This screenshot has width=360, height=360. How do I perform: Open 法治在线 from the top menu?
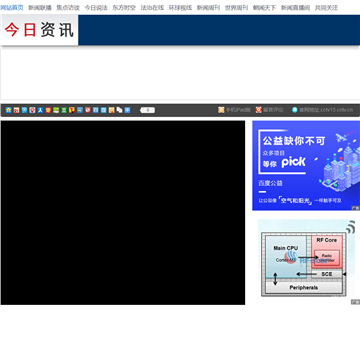(152, 8)
